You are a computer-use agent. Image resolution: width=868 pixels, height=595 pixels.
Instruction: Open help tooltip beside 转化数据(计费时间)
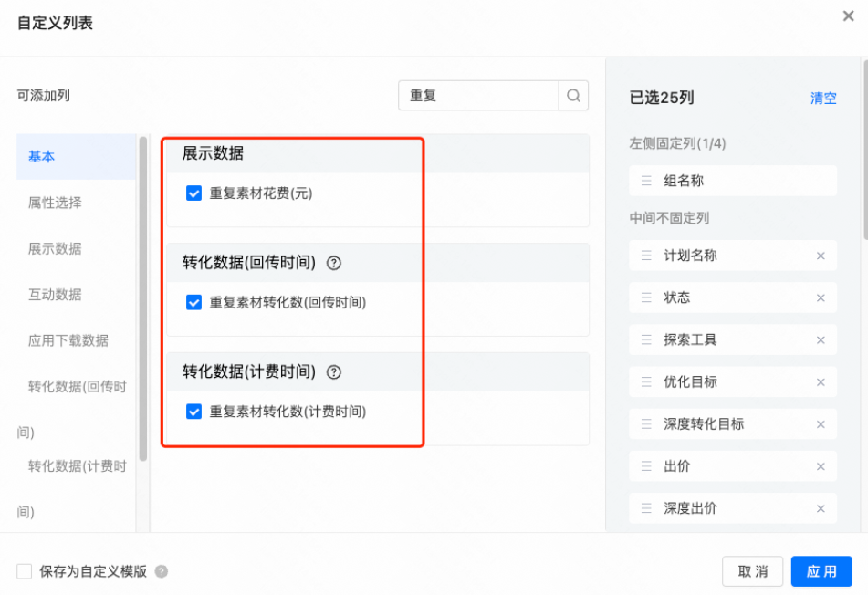334,372
